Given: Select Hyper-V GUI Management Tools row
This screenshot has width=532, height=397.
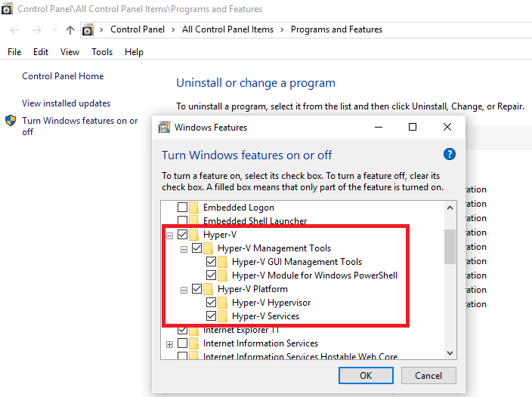Looking at the screenshot, I should (297, 261).
